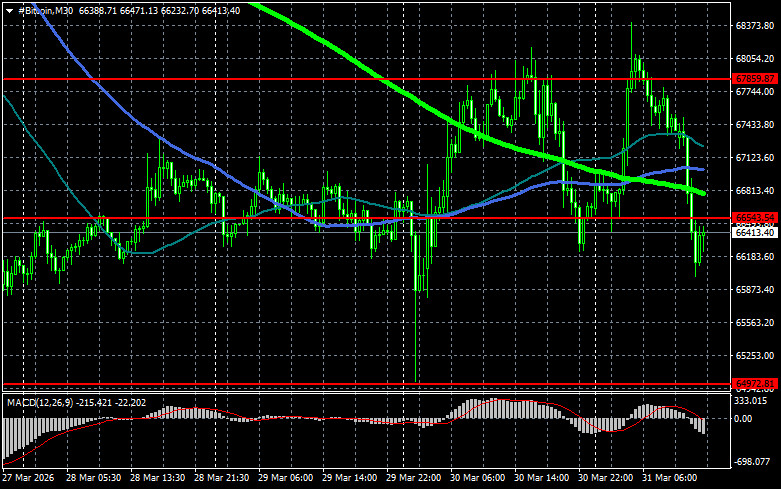Click the #Bitcoin,M30 symbol label
This screenshot has width=781, height=489.
(45, 10)
